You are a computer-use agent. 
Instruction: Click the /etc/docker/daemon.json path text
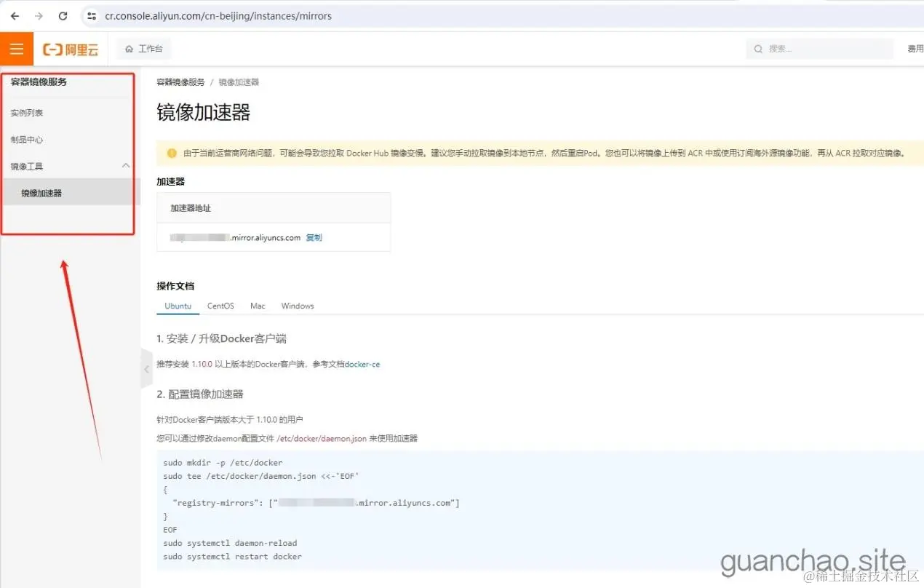point(322,438)
